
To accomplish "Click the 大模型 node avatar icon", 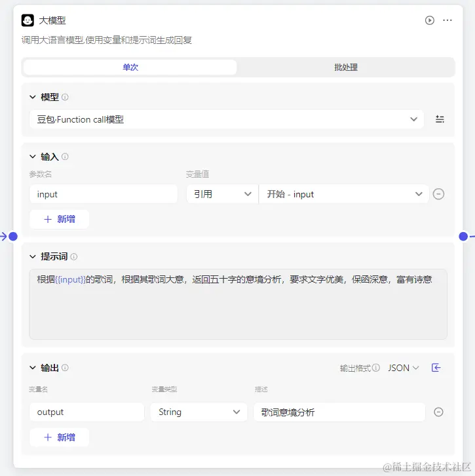I will (x=28, y=20).
